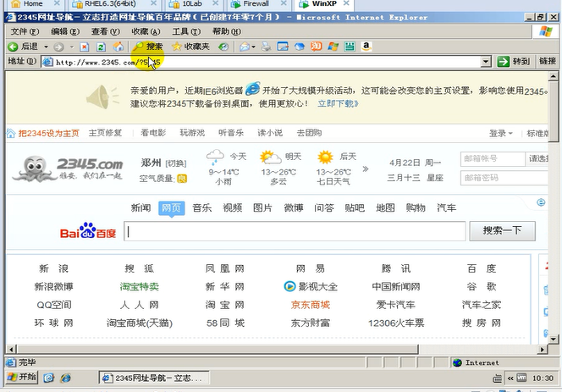Click the green 转到 Go arrow button
The width and height of the screenshot is (562, 392).
(513, 61)
